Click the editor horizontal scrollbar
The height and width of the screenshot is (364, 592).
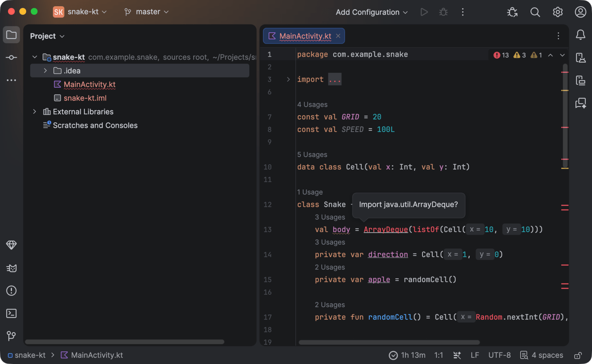point(389,343)
